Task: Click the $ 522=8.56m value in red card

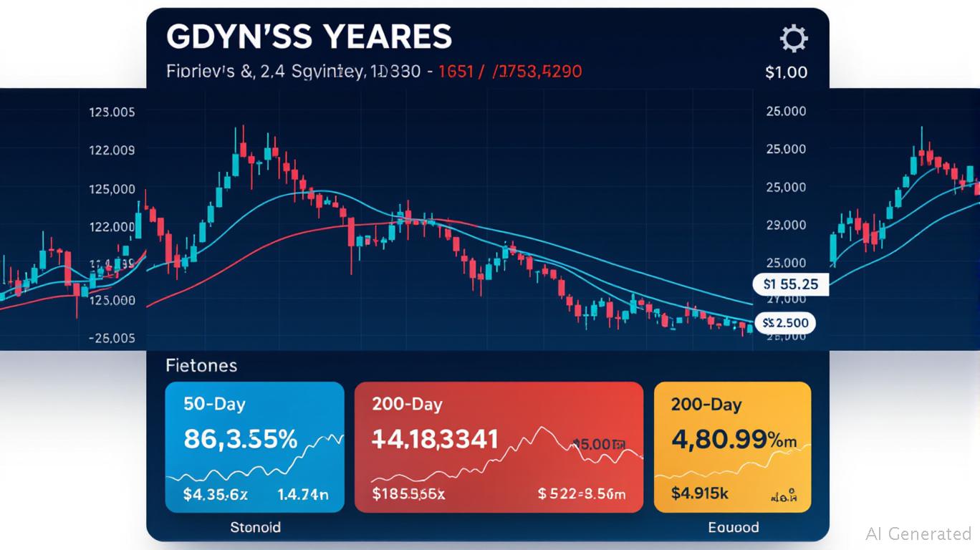Action: pos(582,493)
